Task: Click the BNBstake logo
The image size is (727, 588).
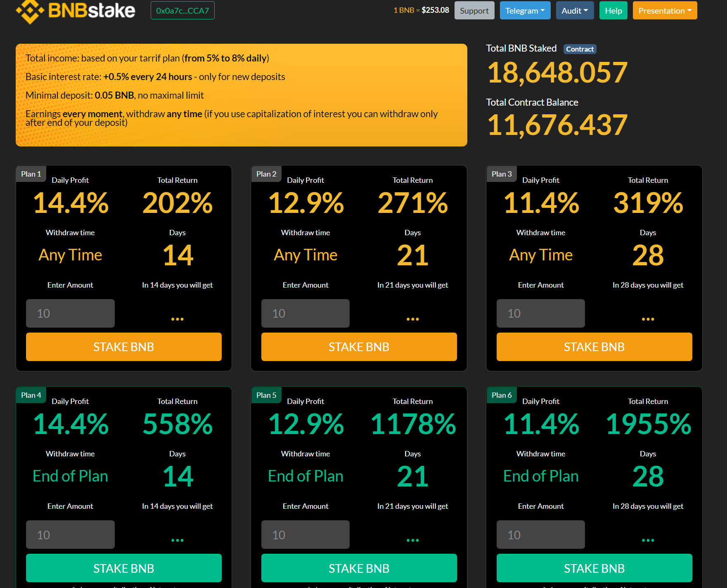Action: pos(76,11)
